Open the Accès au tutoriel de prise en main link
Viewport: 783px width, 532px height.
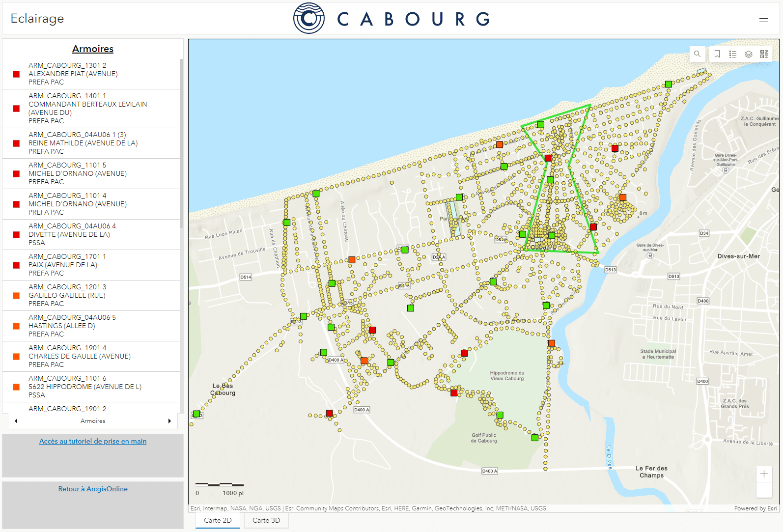coord(93,441)
